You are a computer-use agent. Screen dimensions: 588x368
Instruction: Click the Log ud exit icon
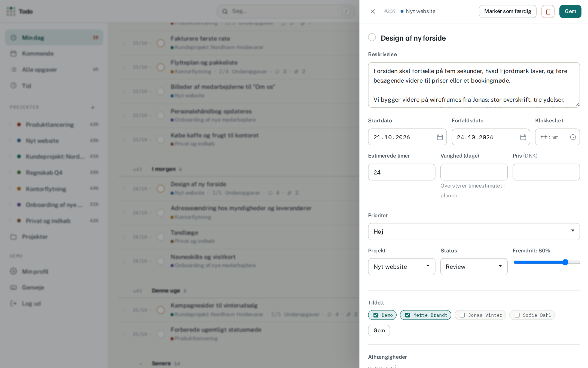(x=13, y=303)
